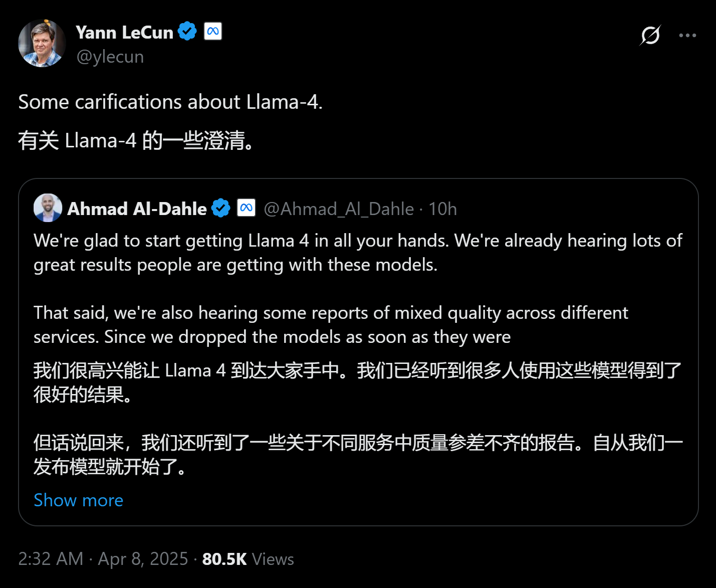Click the Yann LeCun display name
Image resolution: width=716 pixels, height=588 pixels.
(124, 32)
